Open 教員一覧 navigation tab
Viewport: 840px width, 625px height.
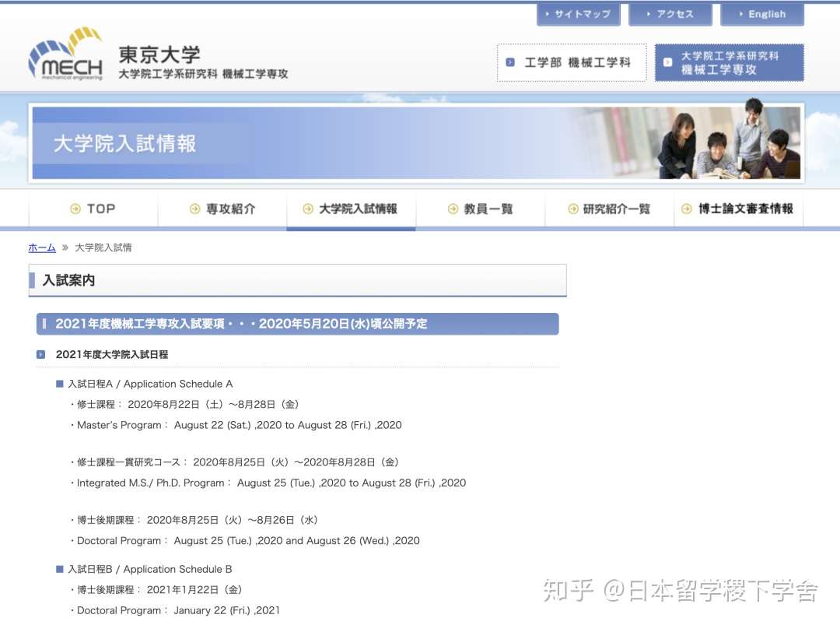pyautogui.click(x=481, y=209)
